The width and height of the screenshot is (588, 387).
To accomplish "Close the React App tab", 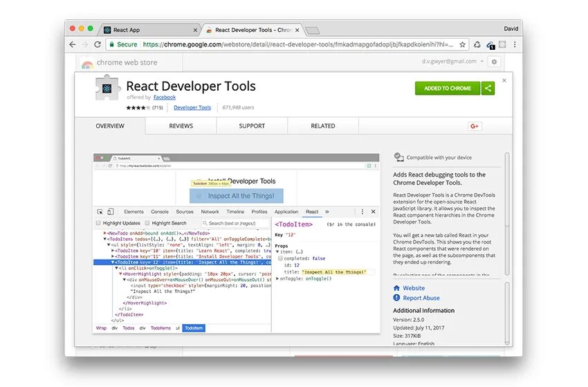I will [195, 30].
